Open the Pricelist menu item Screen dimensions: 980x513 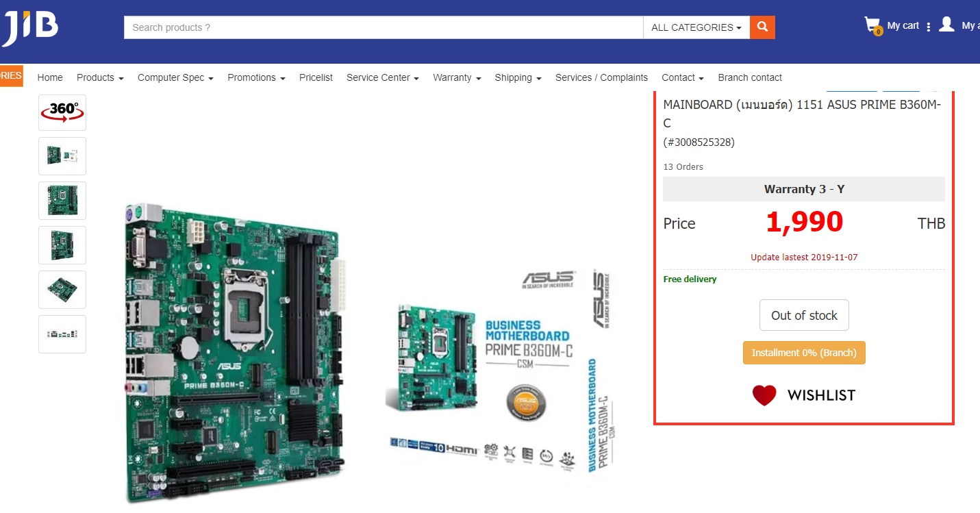point(316,77)
